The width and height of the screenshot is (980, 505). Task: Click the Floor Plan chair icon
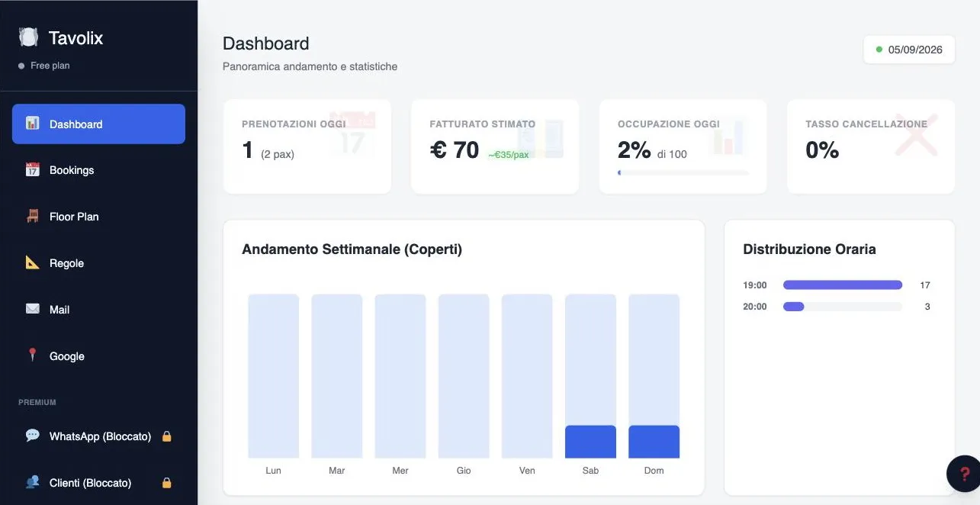tap(32, 217)
